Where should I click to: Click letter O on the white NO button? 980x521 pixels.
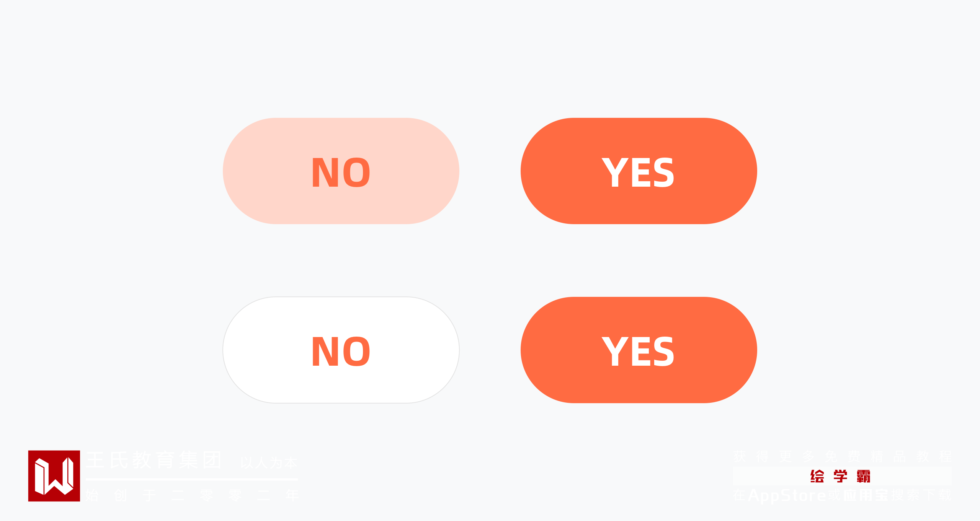click(x=356, y=352)
